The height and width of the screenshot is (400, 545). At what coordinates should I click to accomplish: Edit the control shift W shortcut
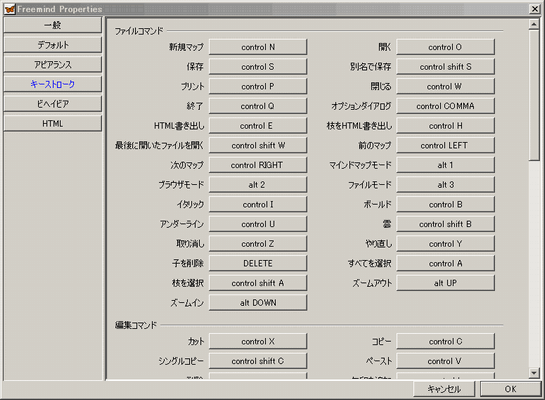click(x=258, y=145)
